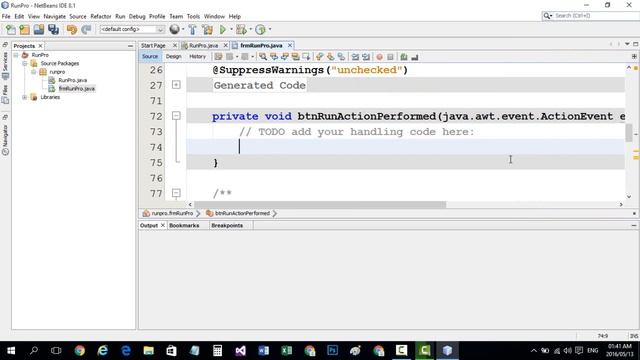640x360 pixels.
Task: Expand the Generated Code fold
Action: [176, 85]
